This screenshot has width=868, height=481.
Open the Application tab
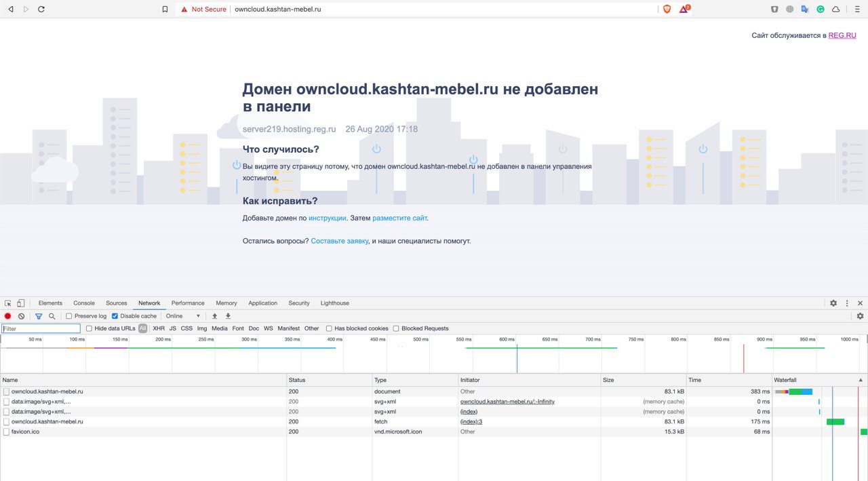click(263, 303)
